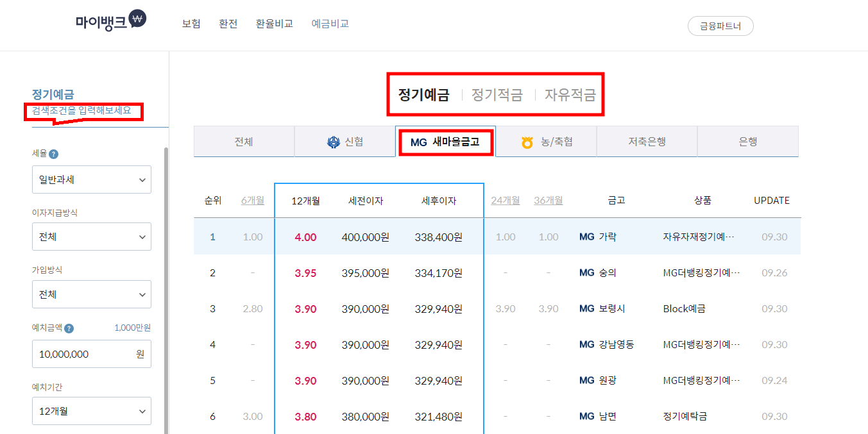Click the 338,400원 after-tax interest value

[x=439, y=237]
